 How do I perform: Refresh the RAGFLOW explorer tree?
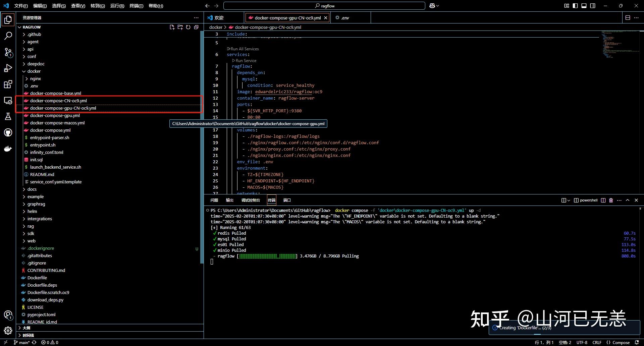(x=188, y=27)
